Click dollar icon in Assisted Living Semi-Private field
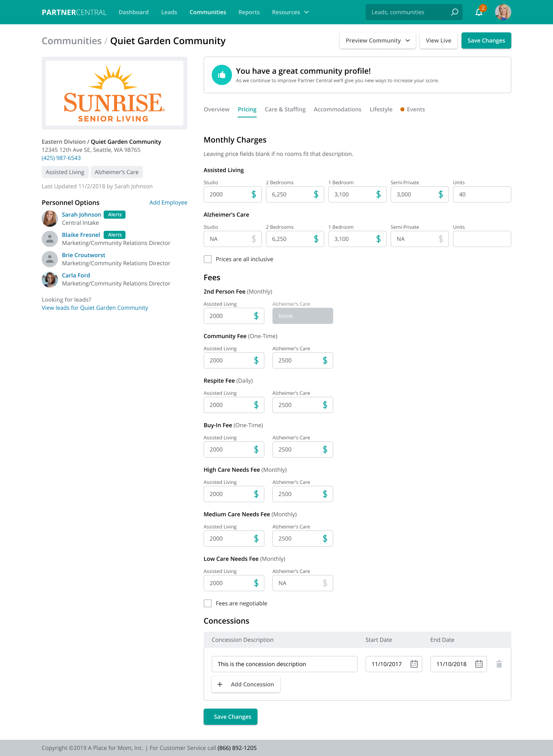 441,194
